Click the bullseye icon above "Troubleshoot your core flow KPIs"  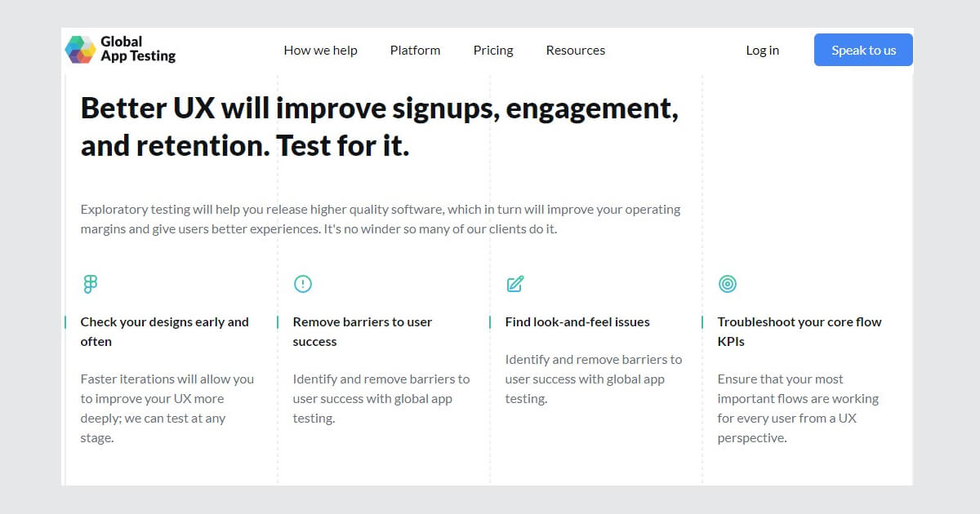tap(728, 283)
